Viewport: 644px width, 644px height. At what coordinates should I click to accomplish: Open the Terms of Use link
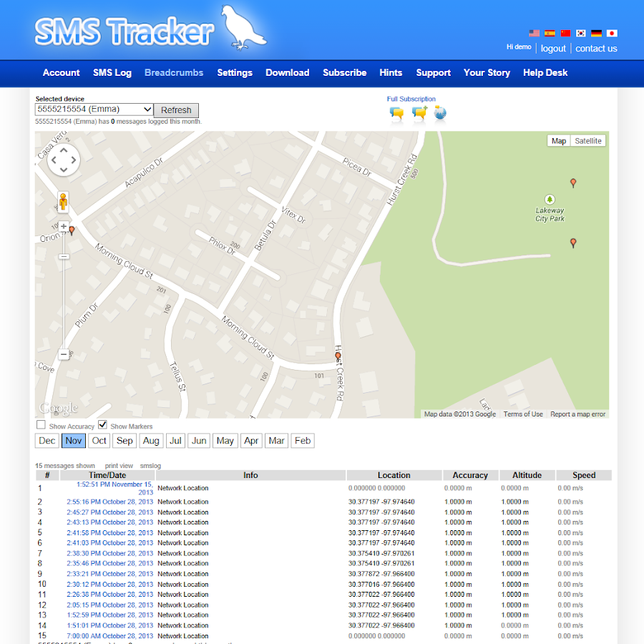coord(523,414)
